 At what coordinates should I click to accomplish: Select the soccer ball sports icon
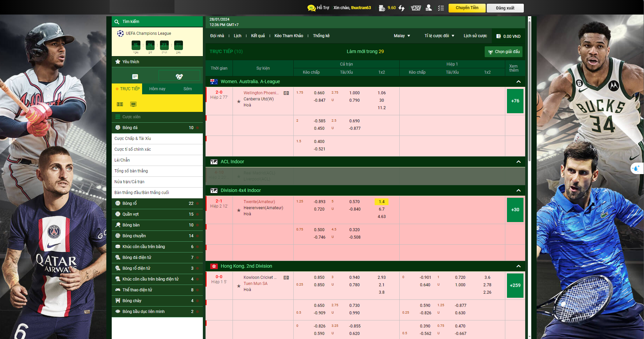(x=179, y=77)
